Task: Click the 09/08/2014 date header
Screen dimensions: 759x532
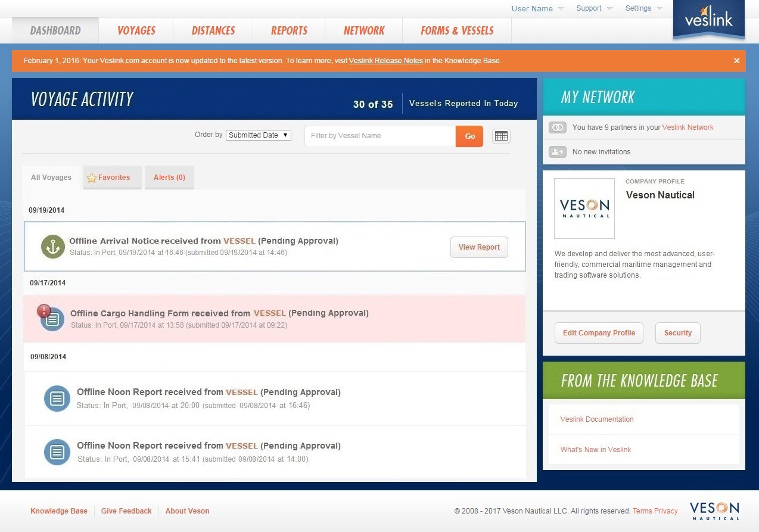Action: (x=48, y=357)
